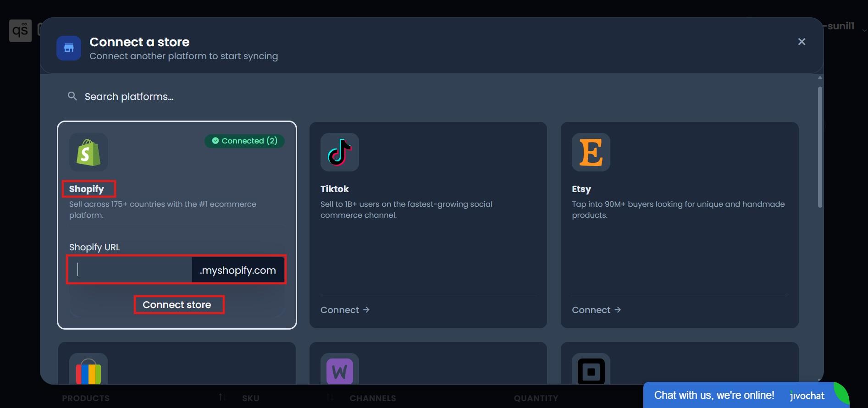Click Shopify description about 175+ countries
Image resolution: width=868 pixels, height=408 pixels.
point(163,210)
